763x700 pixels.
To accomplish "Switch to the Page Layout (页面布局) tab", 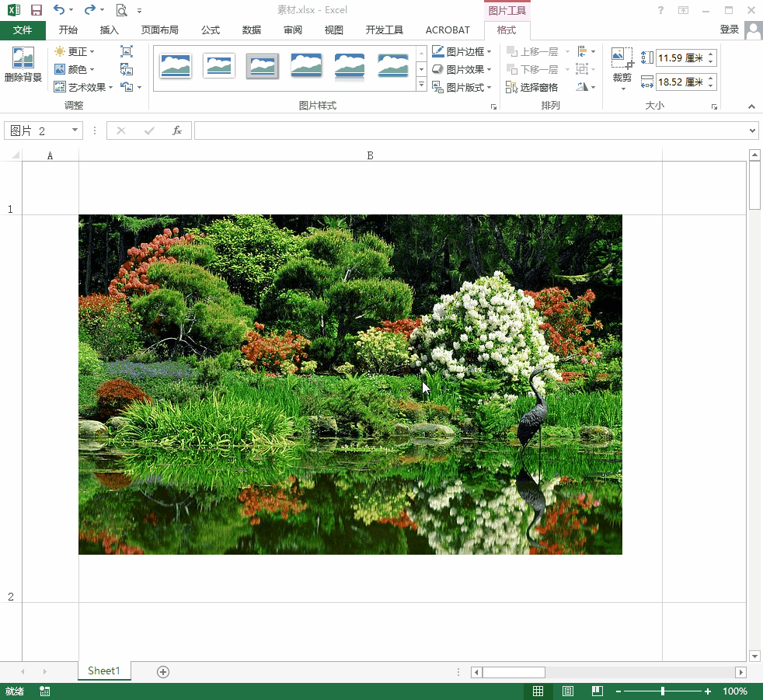I will (x=159, y=30).
